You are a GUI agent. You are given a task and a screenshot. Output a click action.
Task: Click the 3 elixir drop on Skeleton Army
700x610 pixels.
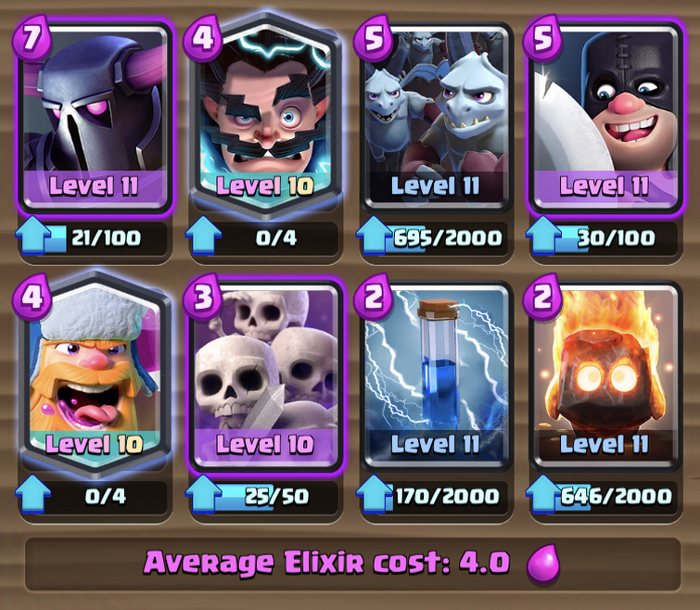click(203, 297)
